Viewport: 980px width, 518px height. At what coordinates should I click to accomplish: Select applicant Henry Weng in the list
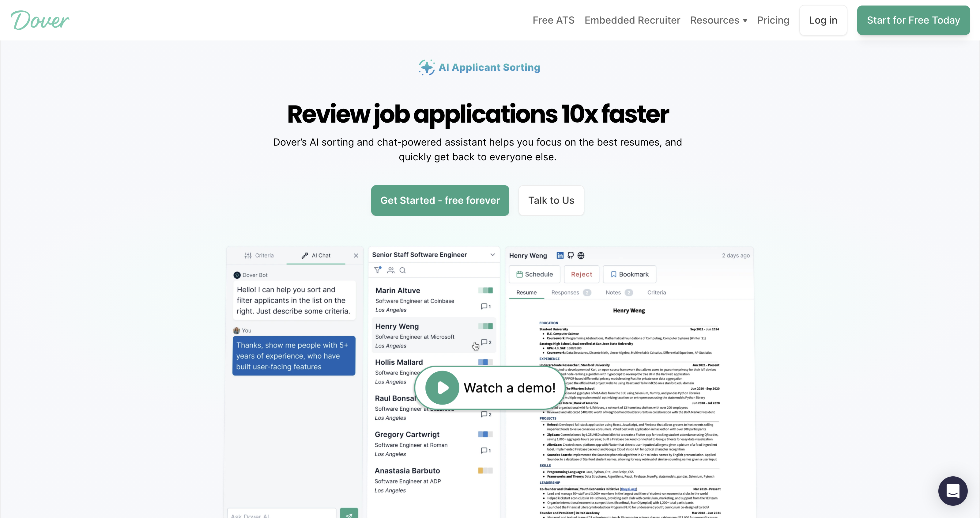point(434,336)
